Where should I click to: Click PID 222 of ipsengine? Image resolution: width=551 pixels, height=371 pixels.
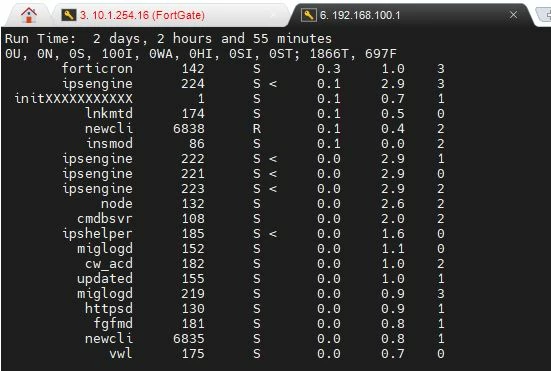coord(193,159)
